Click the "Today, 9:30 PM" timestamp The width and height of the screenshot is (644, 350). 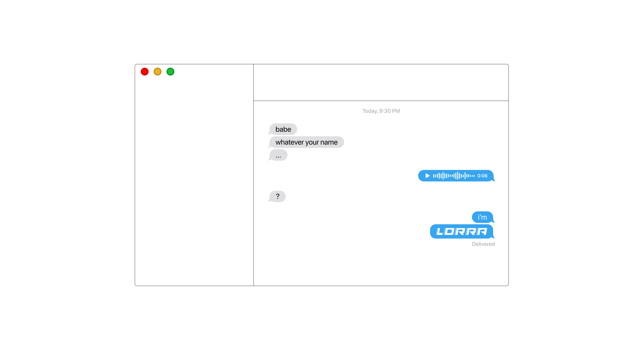[x=381, y=111]
